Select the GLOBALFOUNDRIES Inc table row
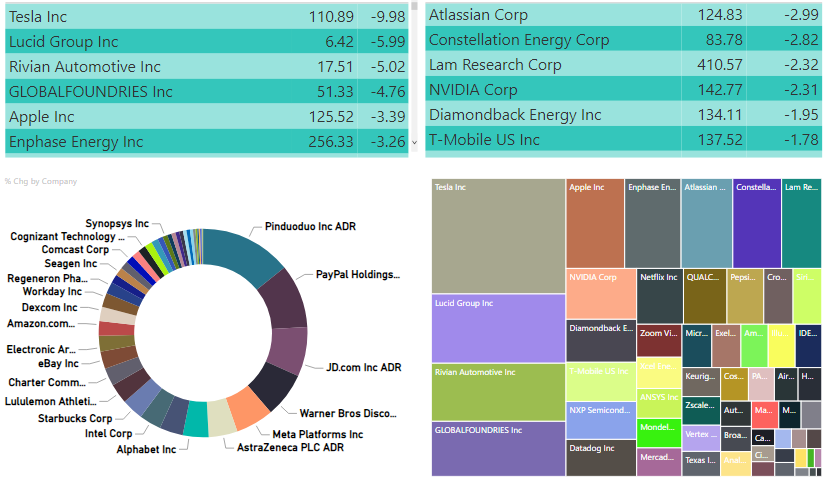Screen dimensions: 824x479 tap(207, 91)
